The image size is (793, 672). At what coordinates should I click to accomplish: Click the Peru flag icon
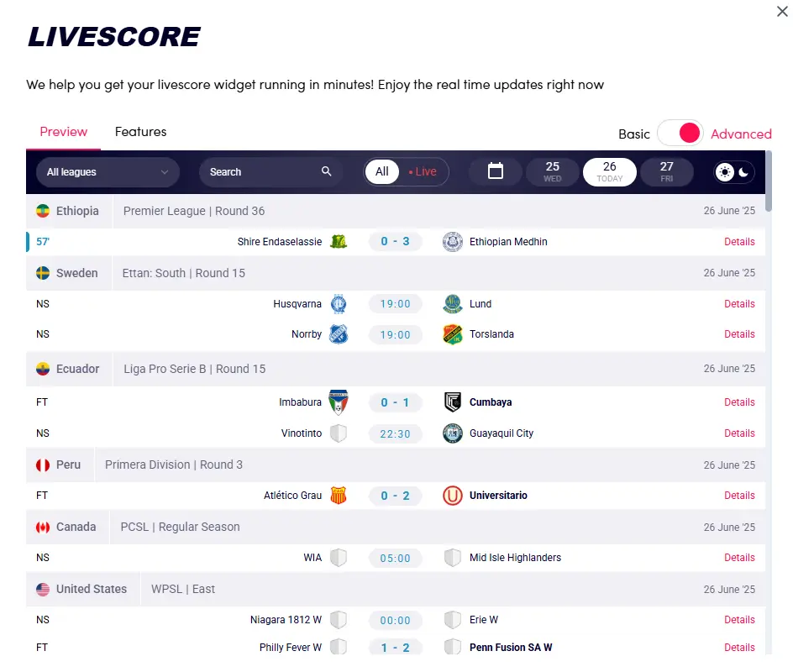(43, 465)
